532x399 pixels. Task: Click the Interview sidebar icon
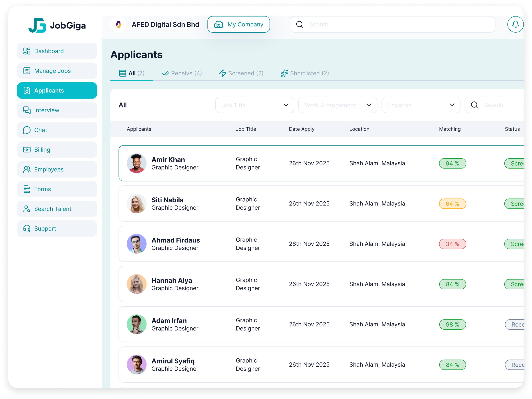[x=27, y=110]
